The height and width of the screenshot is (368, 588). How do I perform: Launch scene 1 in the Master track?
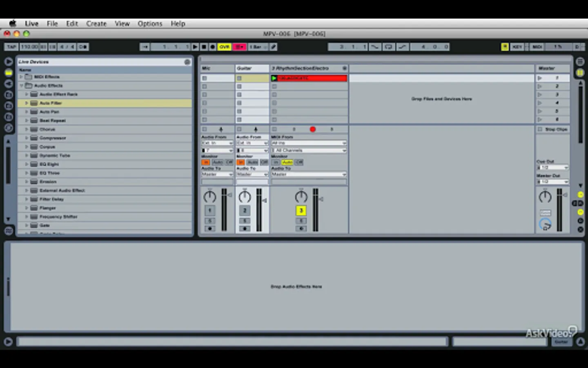click(x=540, y=78)
